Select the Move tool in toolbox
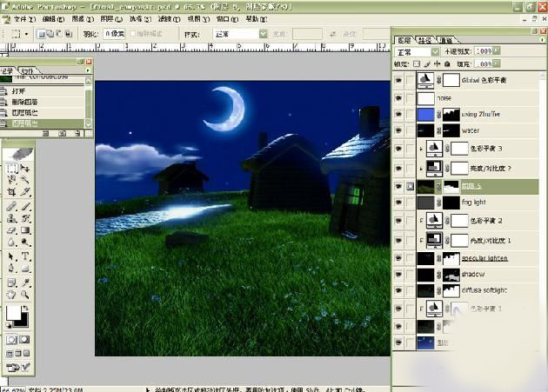548x392 pixels. point(25,169)
